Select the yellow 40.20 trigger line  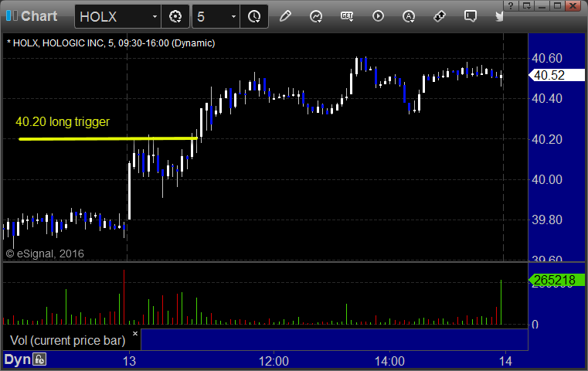tap(108, 139)
